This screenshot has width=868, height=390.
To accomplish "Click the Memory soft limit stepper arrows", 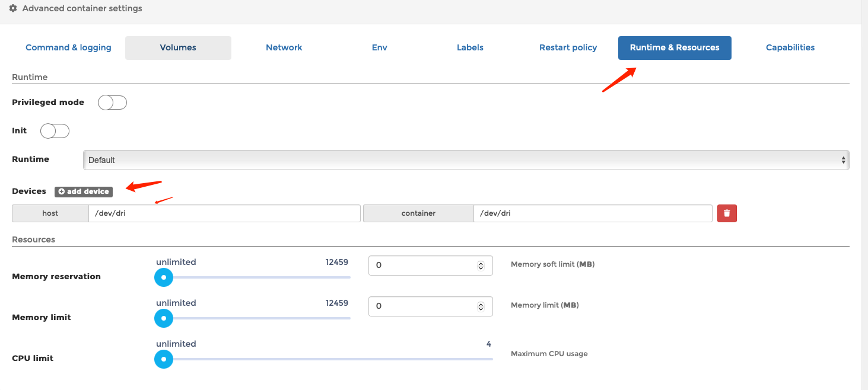I will click(481, 266).
